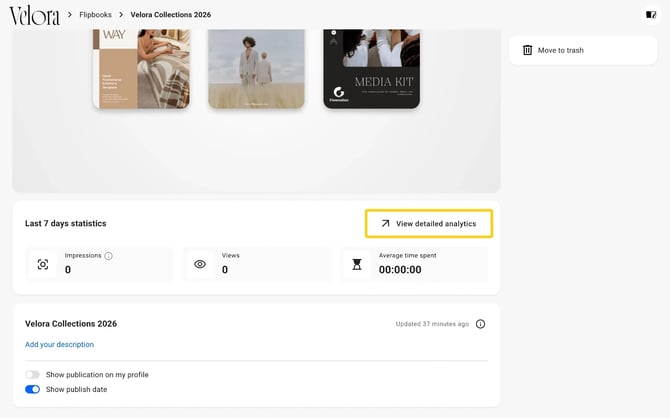Click the hourglass Average time spent icon

357,264
